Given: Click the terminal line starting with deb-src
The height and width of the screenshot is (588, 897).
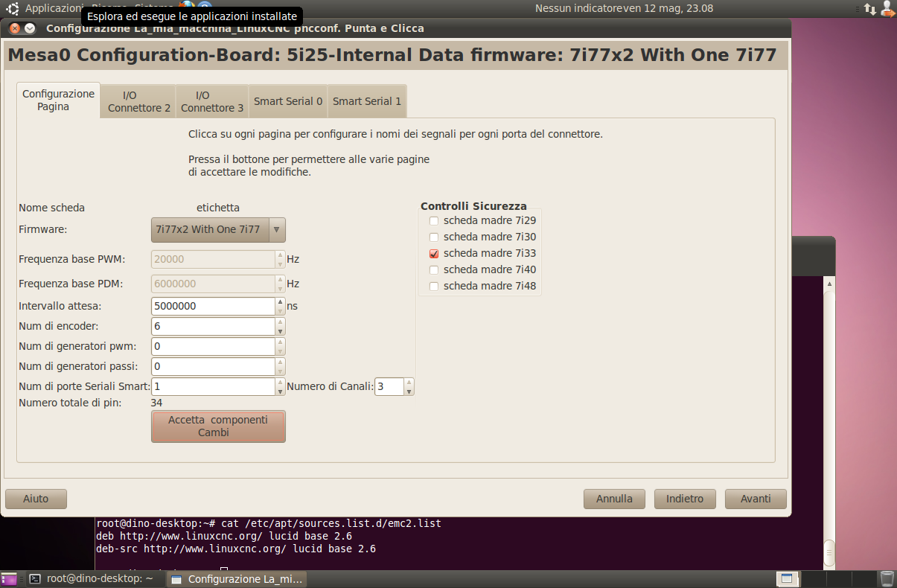Looking at the screenshot, I should (236, 549).
